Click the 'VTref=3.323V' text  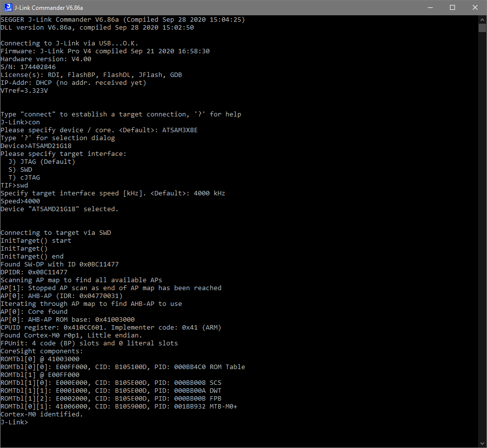point(24,91)
